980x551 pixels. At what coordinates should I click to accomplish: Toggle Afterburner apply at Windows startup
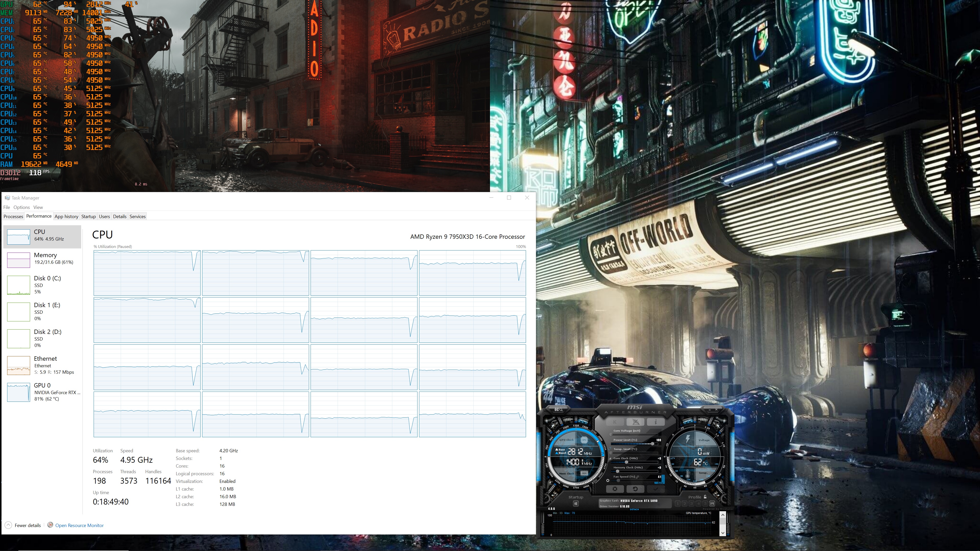(x=575, y=504)
